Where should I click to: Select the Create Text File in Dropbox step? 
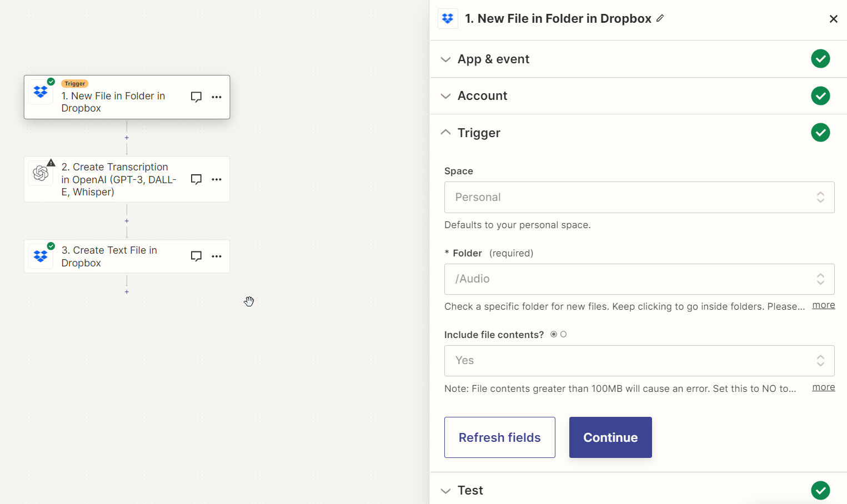pyautogui.click(x=127, y=256)
